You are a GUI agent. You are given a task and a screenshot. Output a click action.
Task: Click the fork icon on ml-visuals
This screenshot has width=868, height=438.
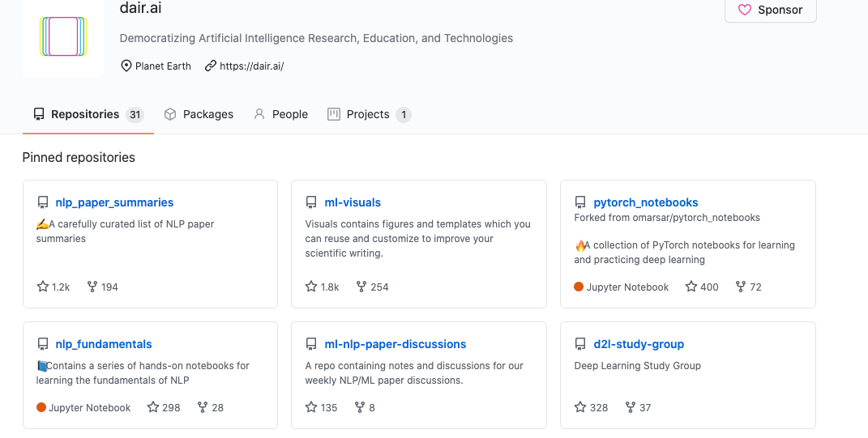click(361, 287)
